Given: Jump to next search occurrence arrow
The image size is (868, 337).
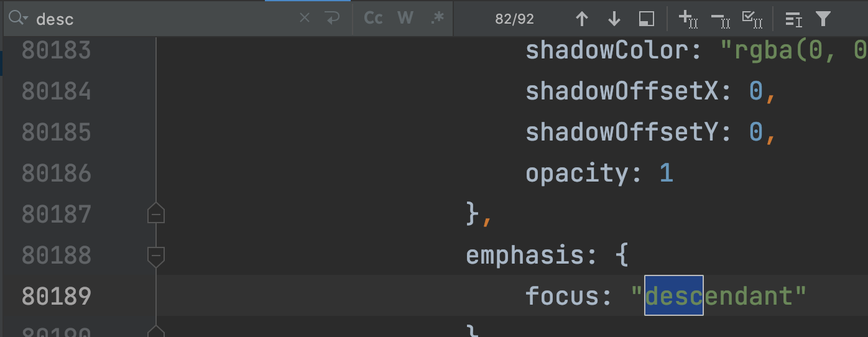Looking at the screenshot, I should pos(614,19).
